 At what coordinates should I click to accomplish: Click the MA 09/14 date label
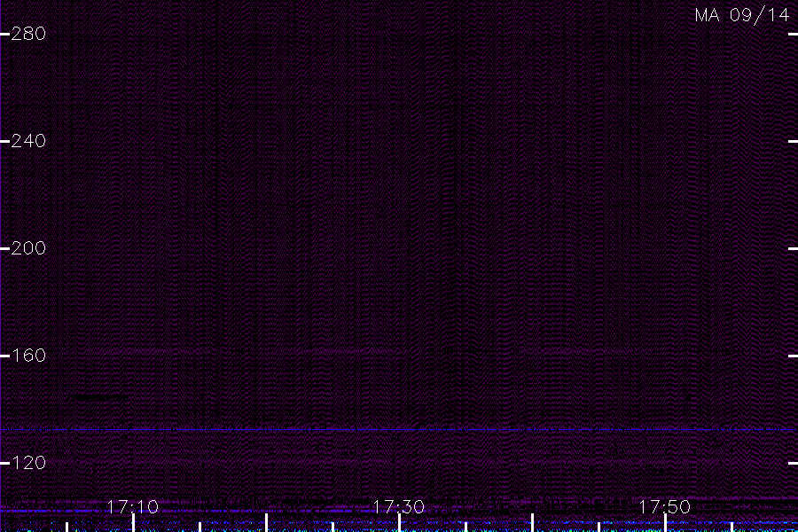(742, 15)
